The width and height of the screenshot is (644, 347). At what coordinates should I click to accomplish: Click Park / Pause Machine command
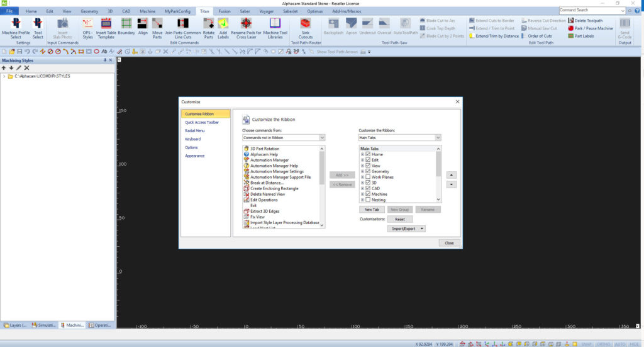pyautogui.click(x=590, y=28)
